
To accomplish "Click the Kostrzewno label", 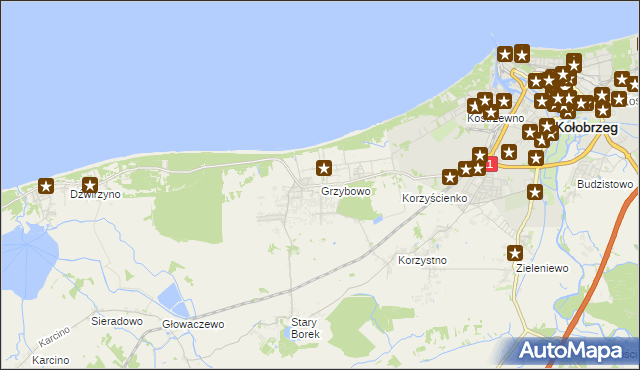I will click(x=496, y=118).
